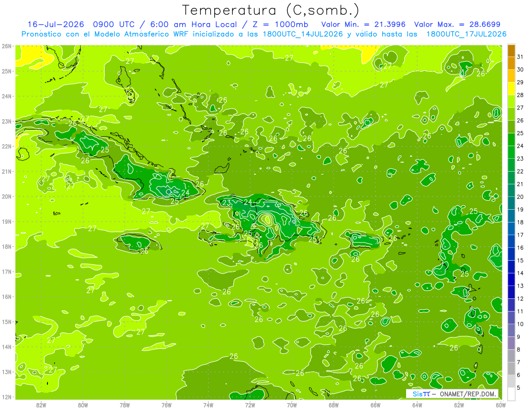Click the gold color bar segment between 29 and 30
Viewport: 532px width, 411px height.
coord(511,76)
